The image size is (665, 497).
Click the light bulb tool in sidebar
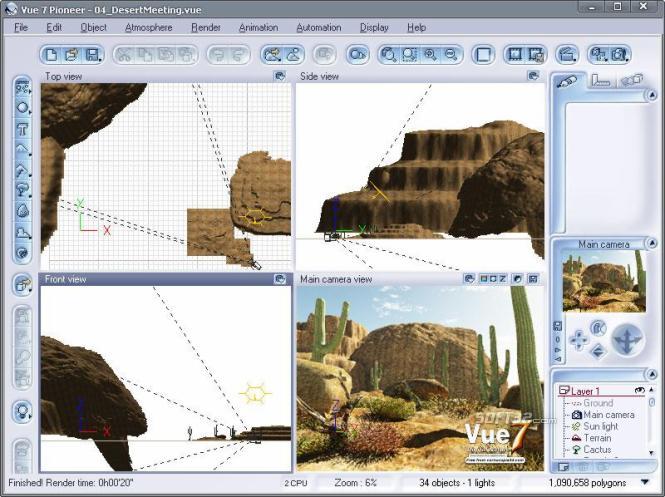coord(22,411)
